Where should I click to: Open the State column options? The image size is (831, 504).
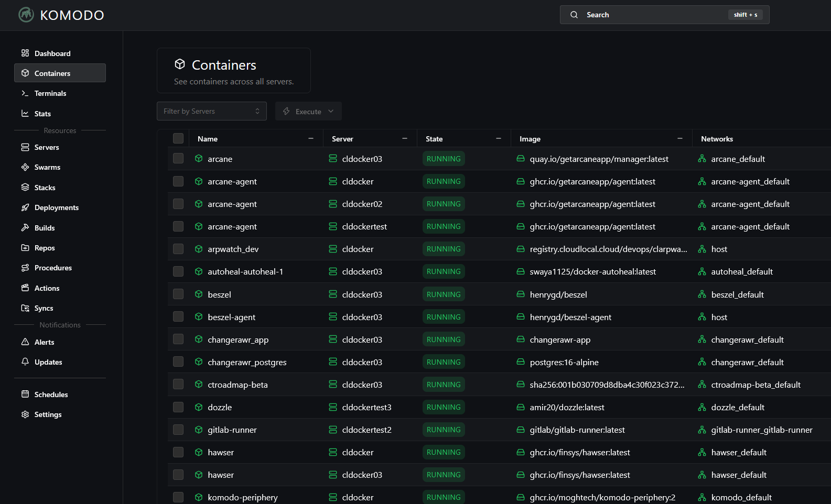pos(499,138)
